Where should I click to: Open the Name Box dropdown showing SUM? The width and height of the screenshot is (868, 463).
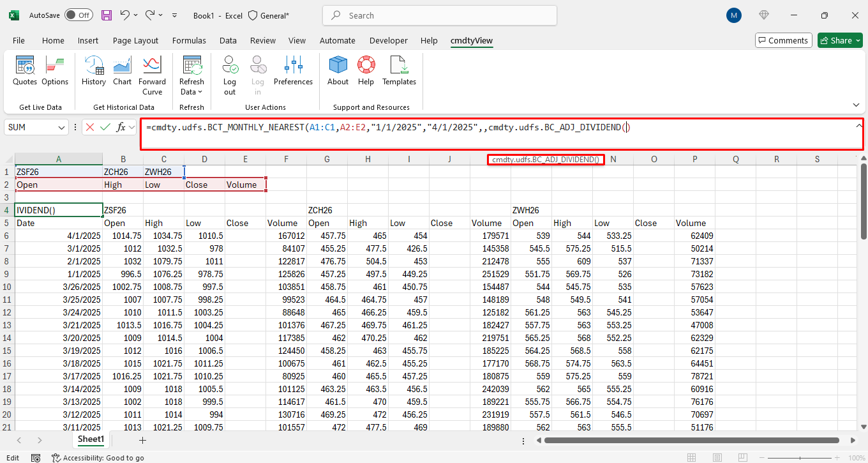(x=62, y=127)
